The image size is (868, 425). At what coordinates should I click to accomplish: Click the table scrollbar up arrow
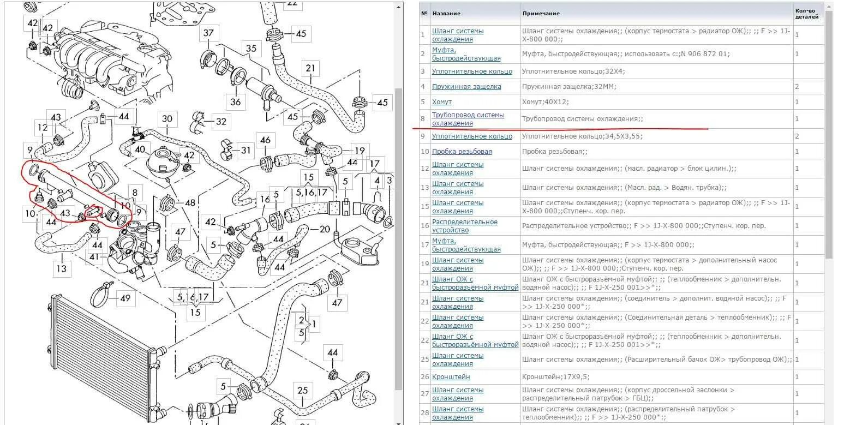click(x=829, y=7)
